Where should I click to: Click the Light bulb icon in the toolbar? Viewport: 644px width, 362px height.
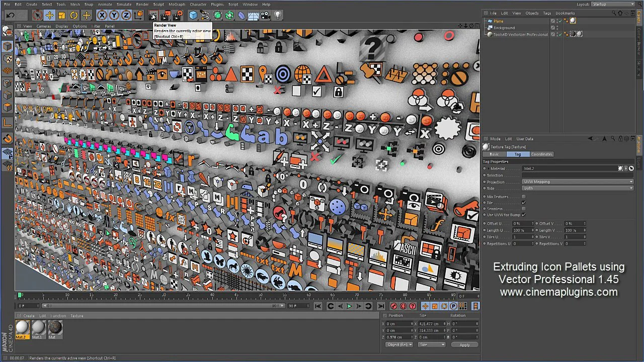(277, 15)
